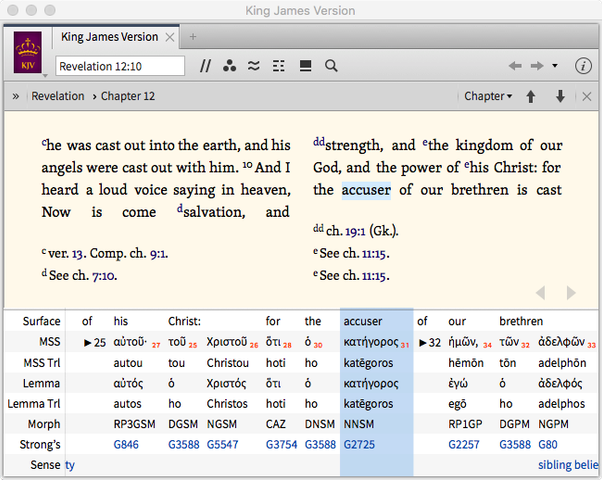The width and height of the screenshot is (602, 480).
Task: Click transliteration Christos in Lemma Trl
Action: [227, 404]
